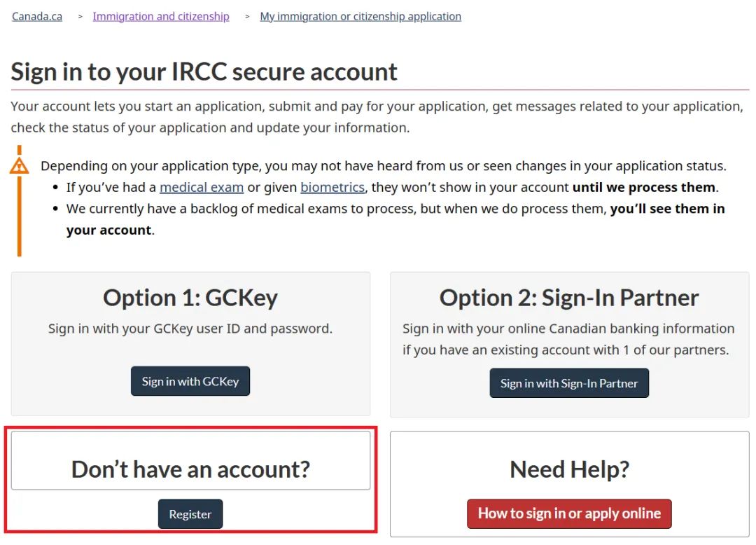
Task: Click the breadcrumb arrow after Canada.ca
Action: 80,16
